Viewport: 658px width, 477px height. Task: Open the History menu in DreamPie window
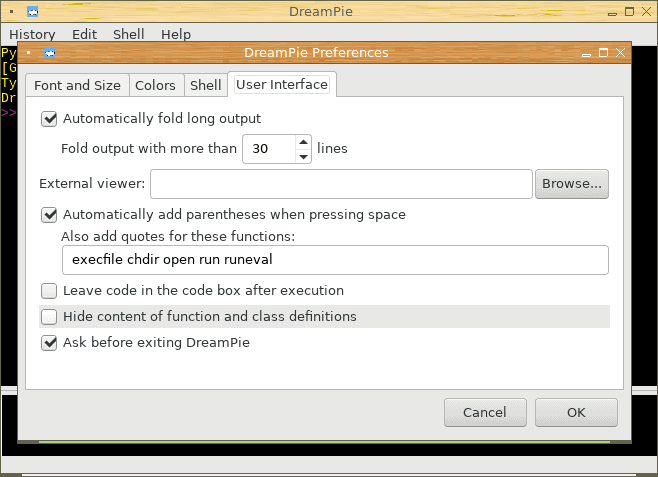(x=32, y=34)
